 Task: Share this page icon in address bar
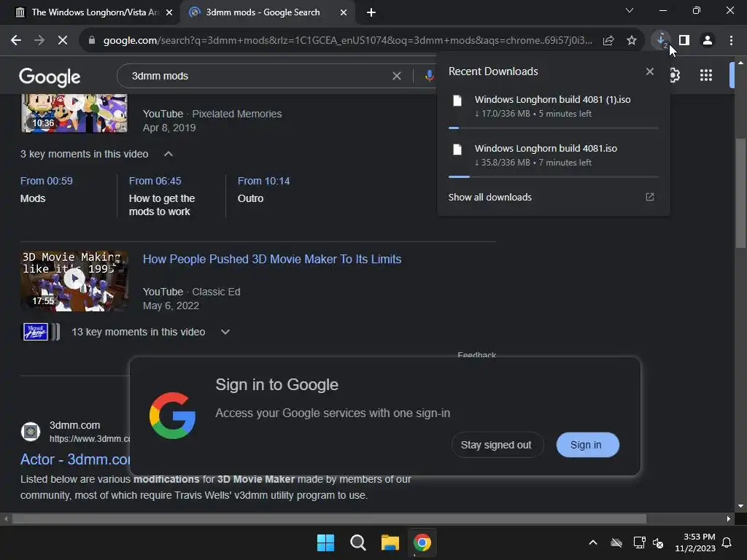point(608,41)
